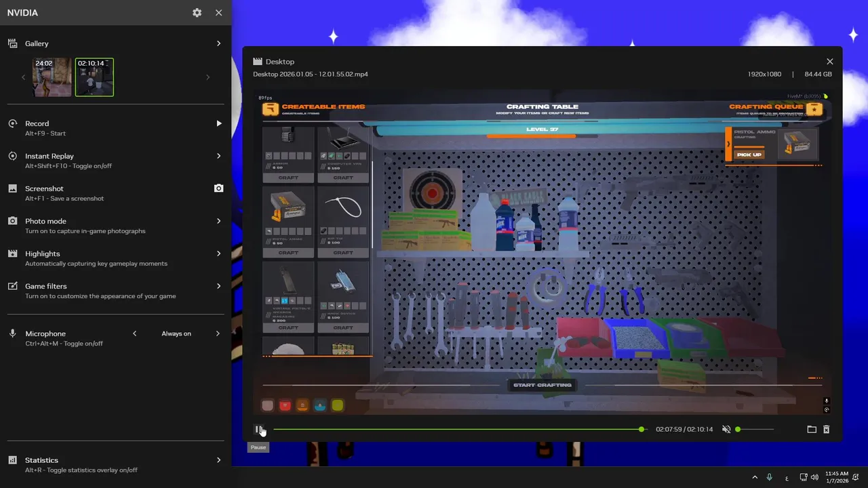The height and width of the screenshot is (488, 868).
Task: Click the Photo mode camera icon
Action: (x=12, y=221)
